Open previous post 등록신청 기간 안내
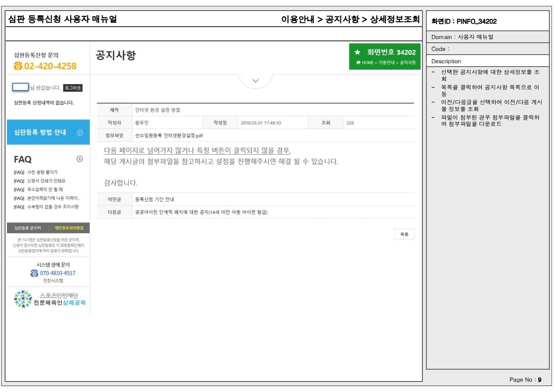554x392 pixels. (154, 199)
